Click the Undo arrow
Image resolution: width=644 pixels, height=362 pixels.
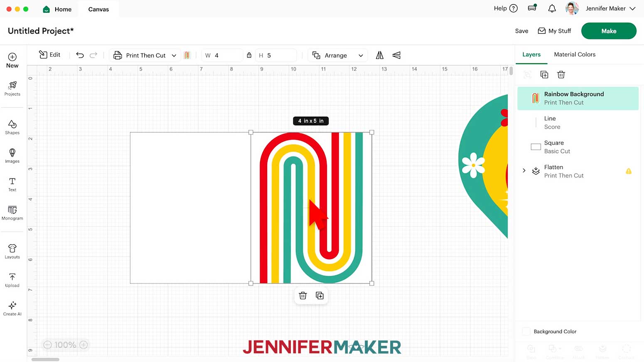[x=80, y=55]
